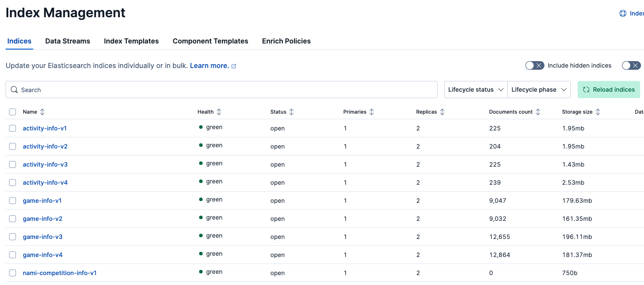
Task: Open the Index Templates tab
Action: tap(131, 41)
